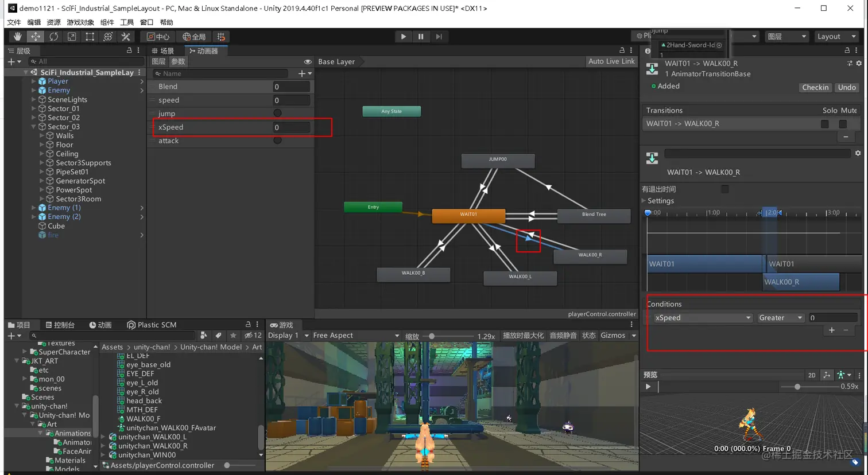Click Maximize On Play button (播放时最大化)
Image resolution: width=868 pixels, height=475 pixels.
[x=523, y=336]
